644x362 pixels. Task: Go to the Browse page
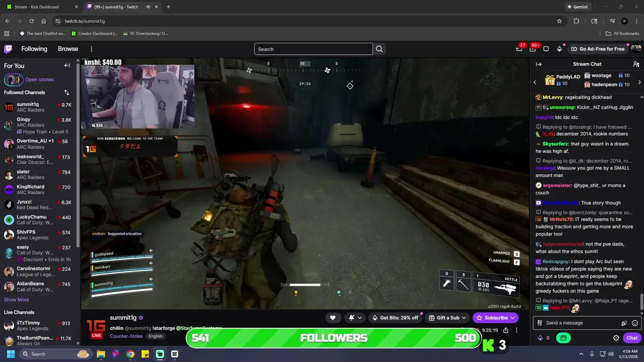pos(68,49)
